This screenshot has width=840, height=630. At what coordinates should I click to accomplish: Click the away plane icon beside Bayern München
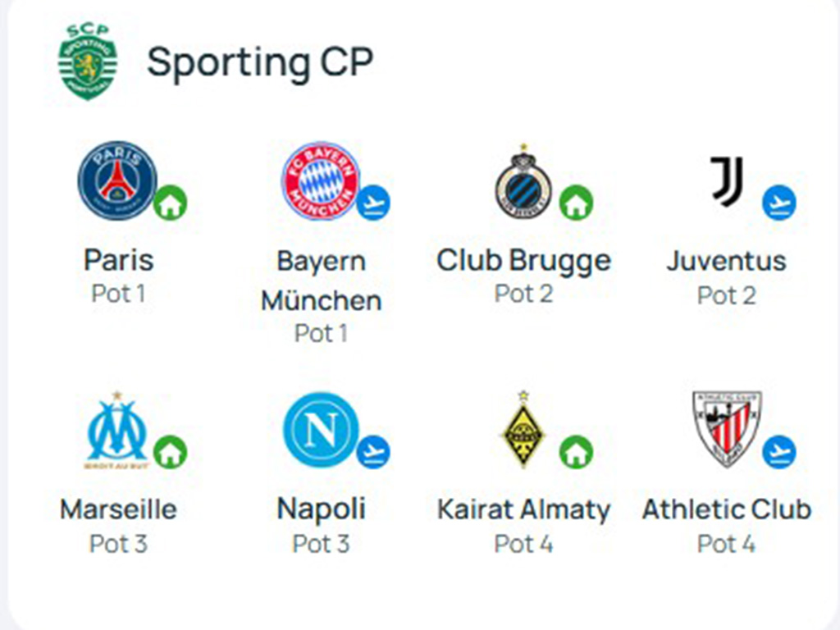coord(373,203)
